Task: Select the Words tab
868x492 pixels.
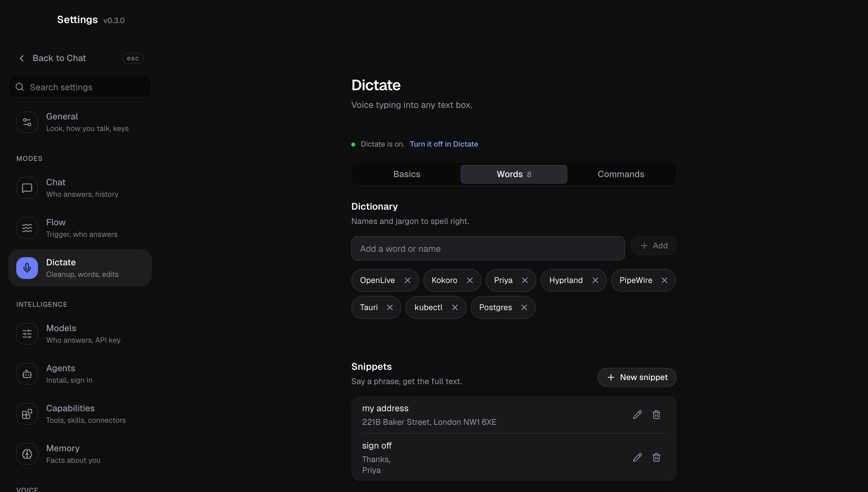Action: pos(514,174)
